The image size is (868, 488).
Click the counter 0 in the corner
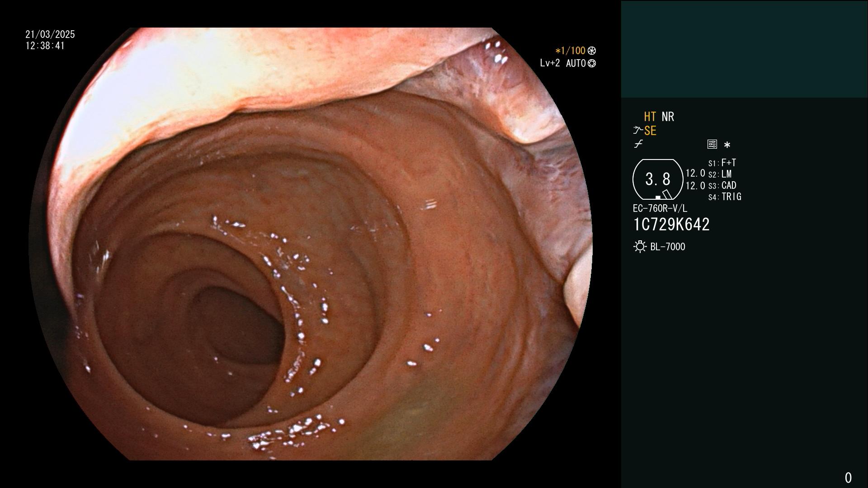pyautogui.click(x=848, y=478)
